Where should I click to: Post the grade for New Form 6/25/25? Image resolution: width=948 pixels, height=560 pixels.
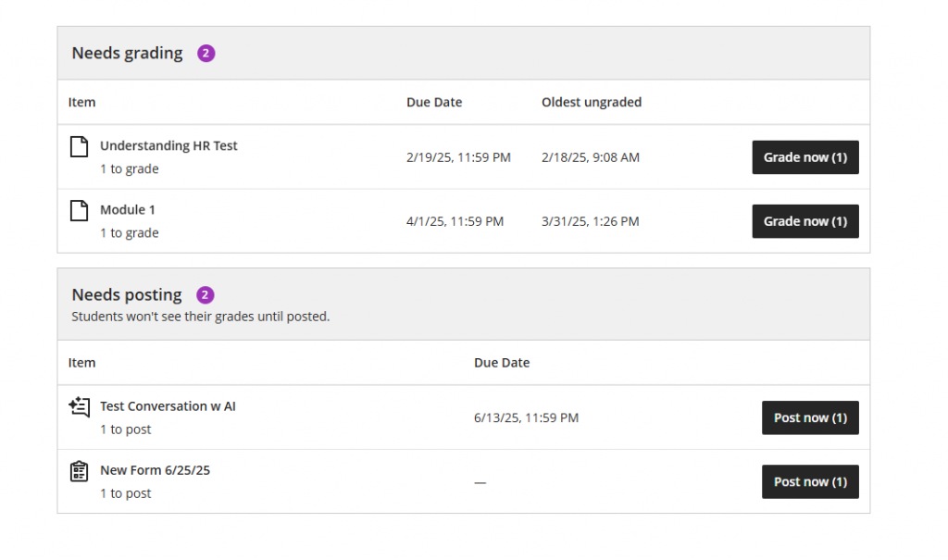810,481
